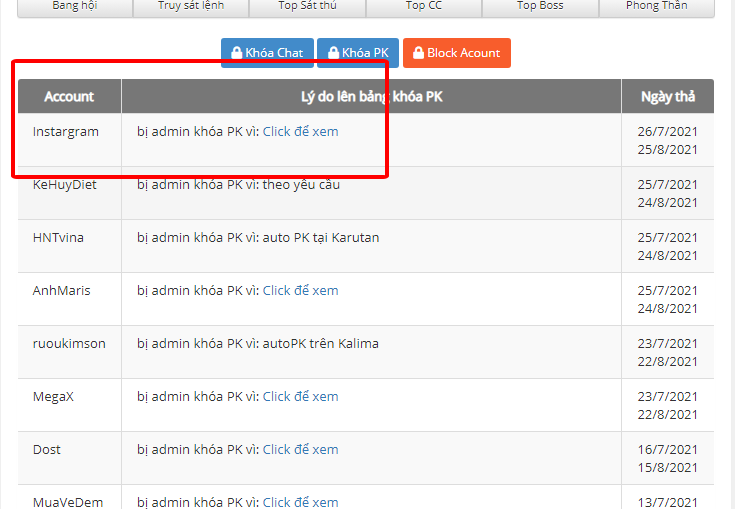Open the lock reason link for Dost
Image resolution: width=735 pixels, height=509 pixels.
click(x=300, y=449)
